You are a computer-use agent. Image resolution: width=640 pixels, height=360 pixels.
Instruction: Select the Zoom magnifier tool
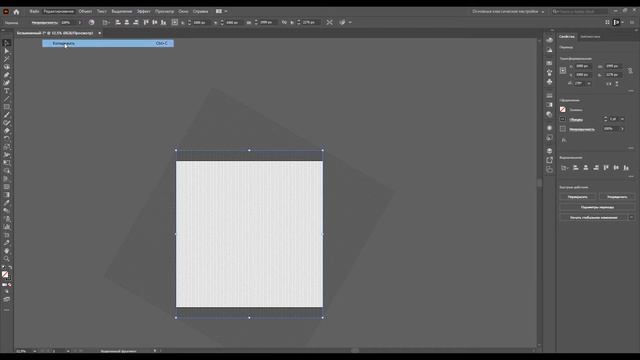click(7, 259)
